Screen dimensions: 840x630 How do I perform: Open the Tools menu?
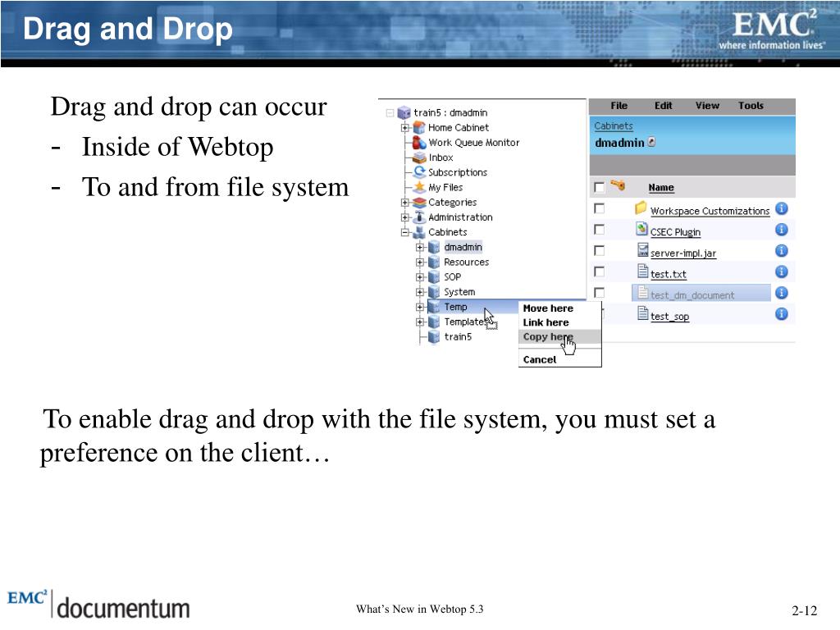[x=751, y=106]
